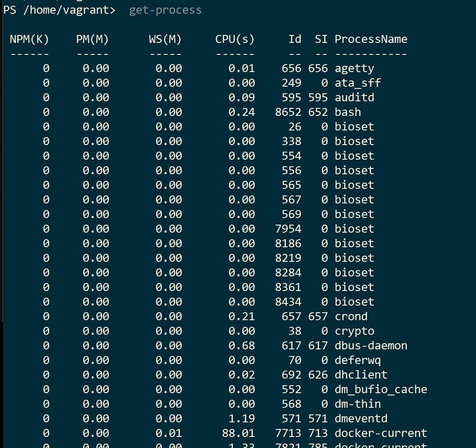
Task: Click process Id 8652
Action: click(288, 112)
